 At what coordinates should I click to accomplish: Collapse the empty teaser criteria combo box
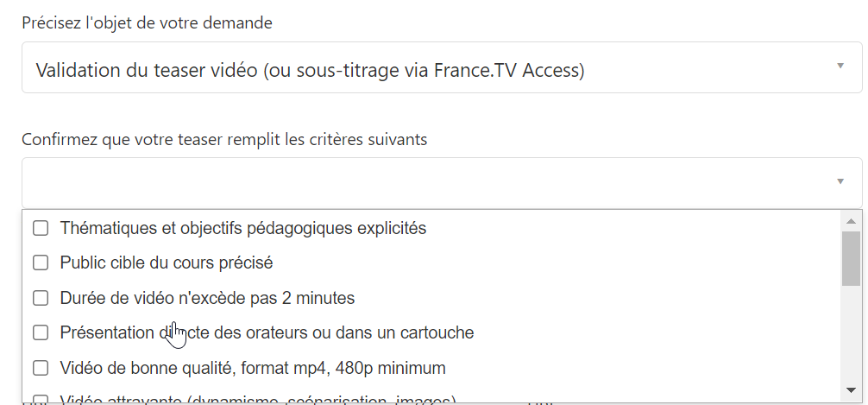[442, 183]
